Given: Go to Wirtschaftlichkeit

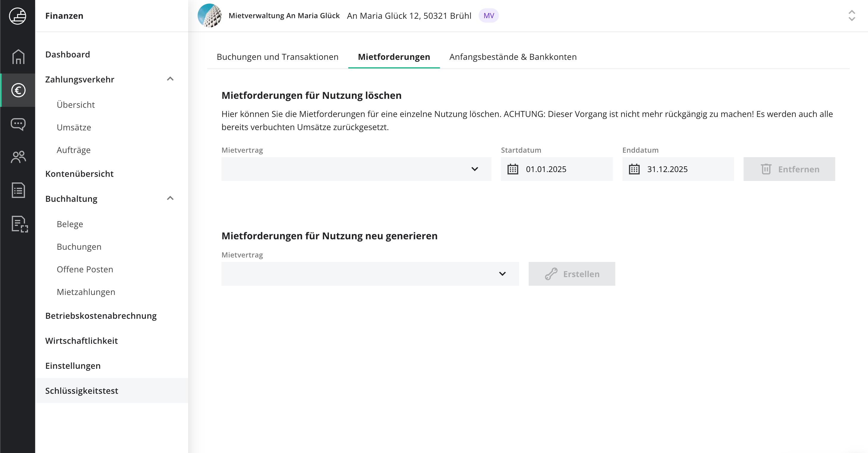Looking at the screenshot, I should 82,340.
